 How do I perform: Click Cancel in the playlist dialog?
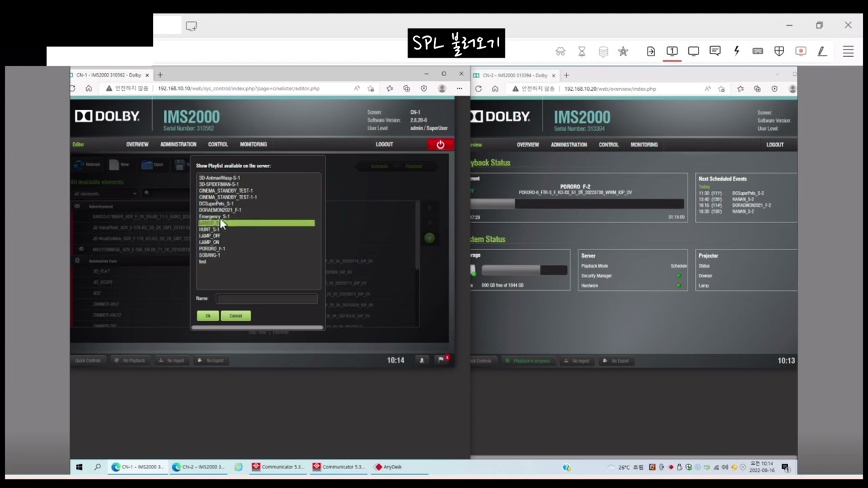pyautogui.click(x=235, y=316)
